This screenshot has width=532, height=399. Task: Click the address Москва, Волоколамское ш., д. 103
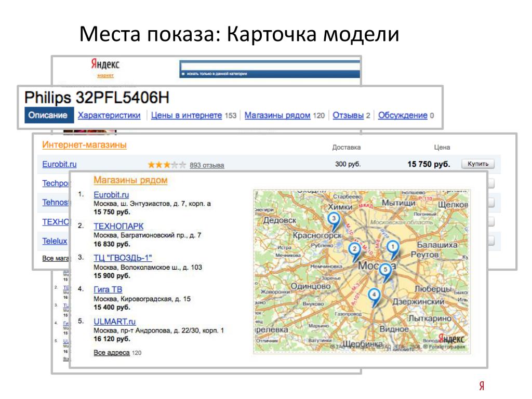pyautogui.click(x=148, y=268)
